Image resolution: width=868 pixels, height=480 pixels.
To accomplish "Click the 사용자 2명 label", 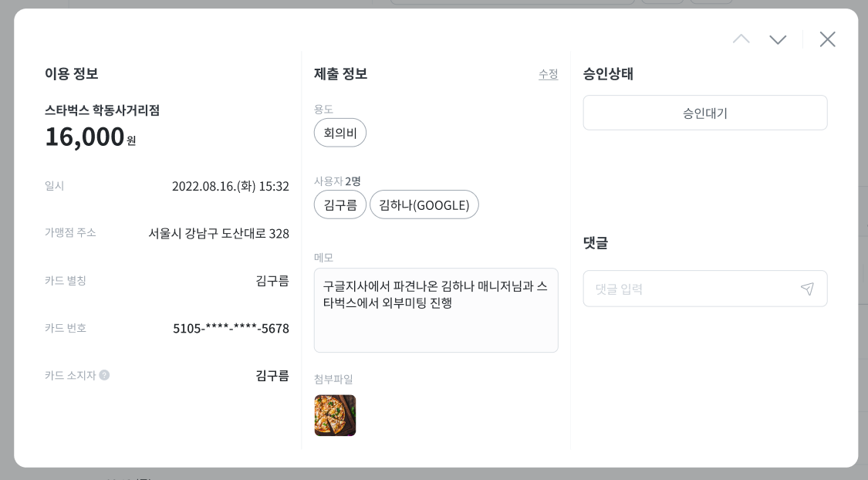I will tap(337, 181).
